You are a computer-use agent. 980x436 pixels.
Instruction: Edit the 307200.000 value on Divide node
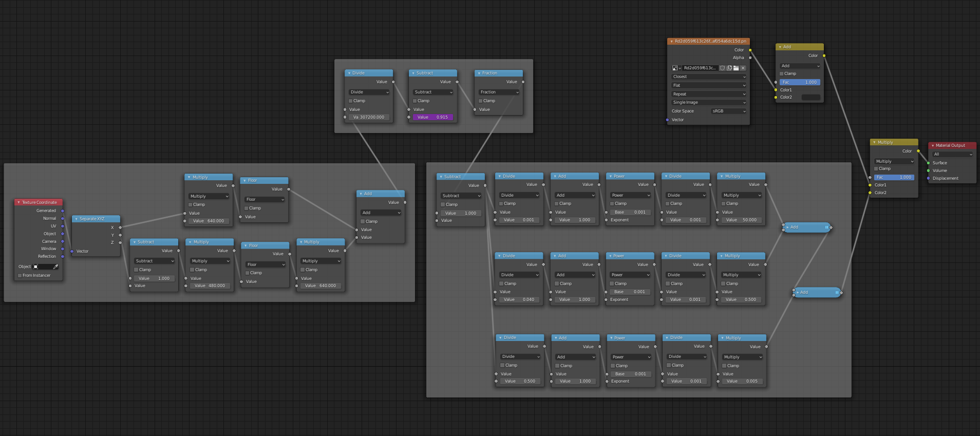(x=369, y=117)
